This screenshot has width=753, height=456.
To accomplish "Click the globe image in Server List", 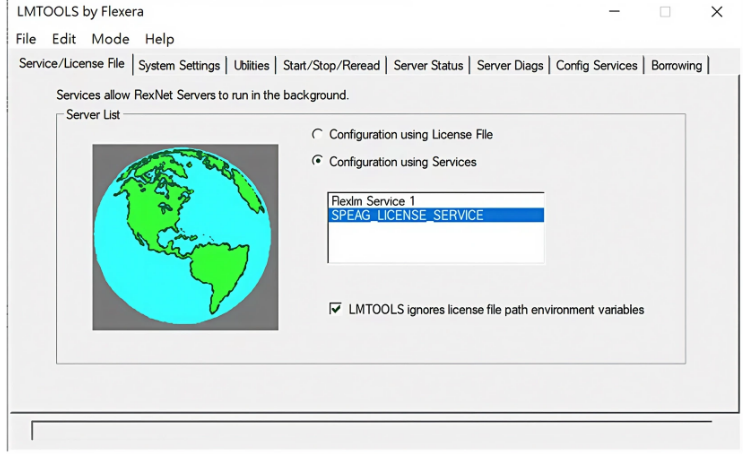I will pos(185,237).
